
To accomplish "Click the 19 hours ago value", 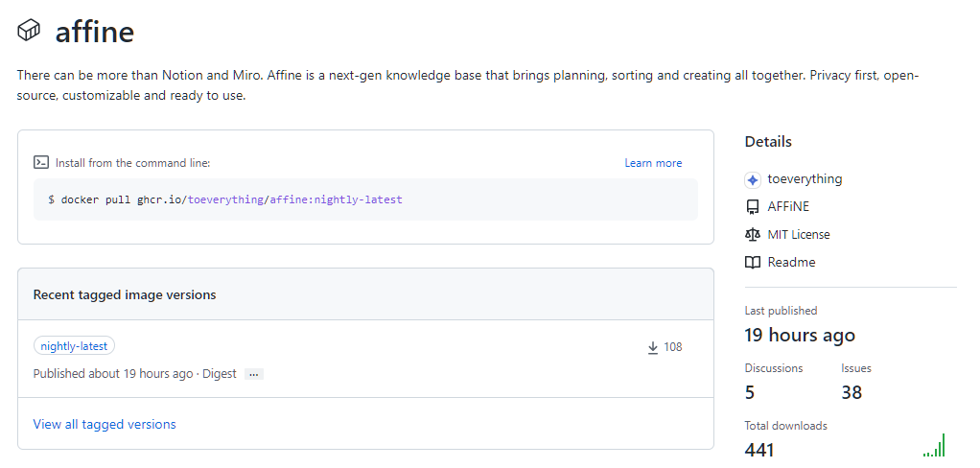I will tap(800, 335).
